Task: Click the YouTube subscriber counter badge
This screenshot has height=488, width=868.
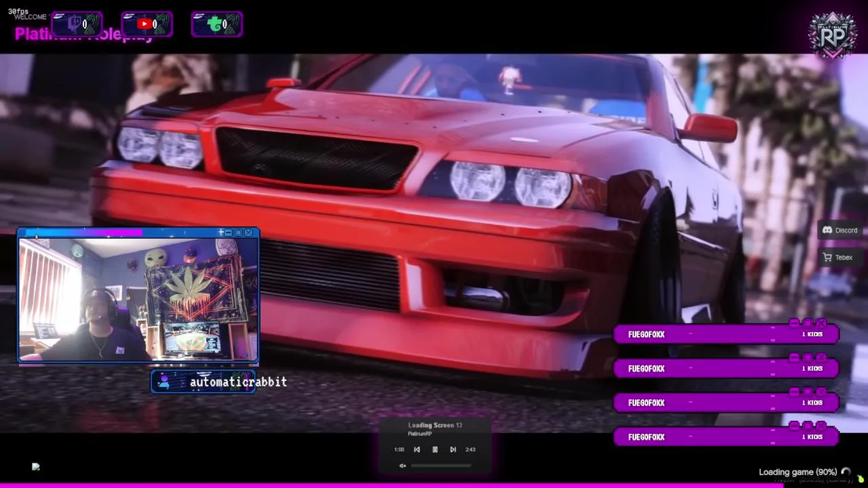Action: point(147,24)
